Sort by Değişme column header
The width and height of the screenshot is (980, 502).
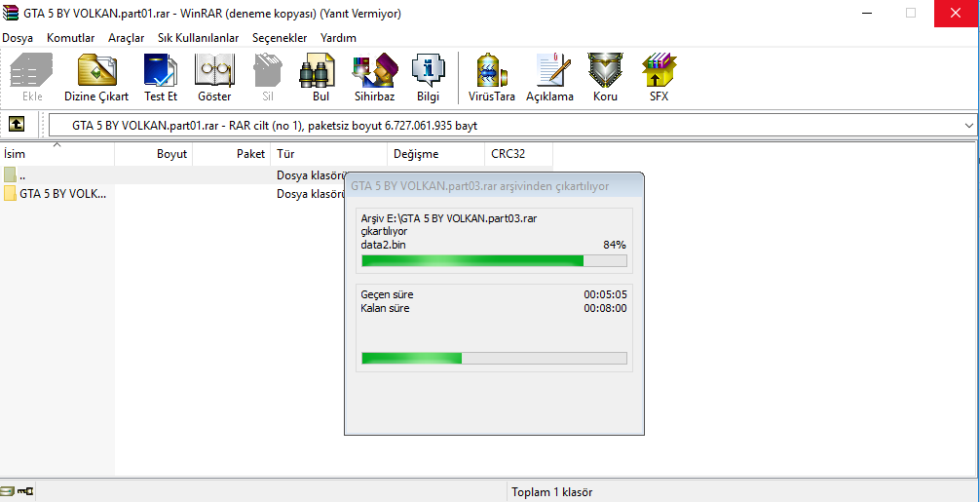[x=435, y=154]
